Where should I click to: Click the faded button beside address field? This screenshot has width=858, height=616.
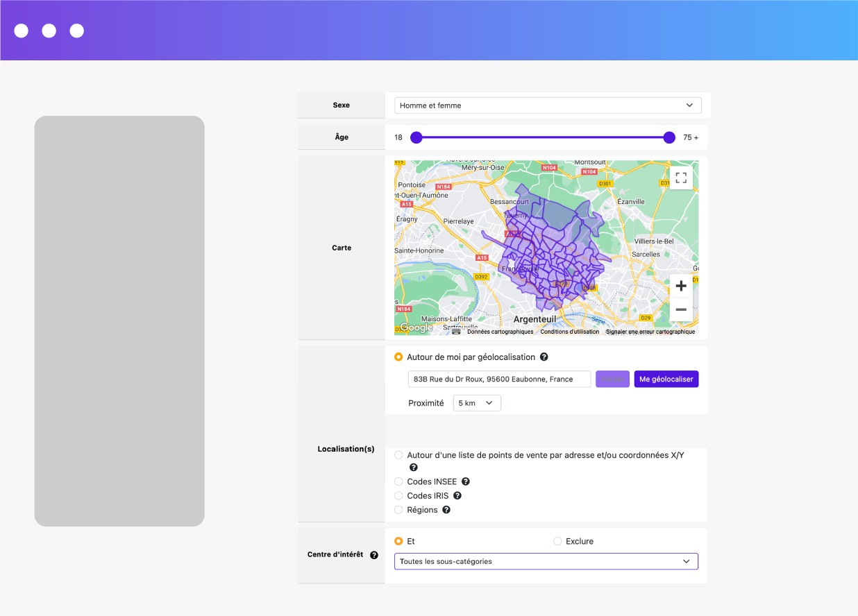point(612,379)
